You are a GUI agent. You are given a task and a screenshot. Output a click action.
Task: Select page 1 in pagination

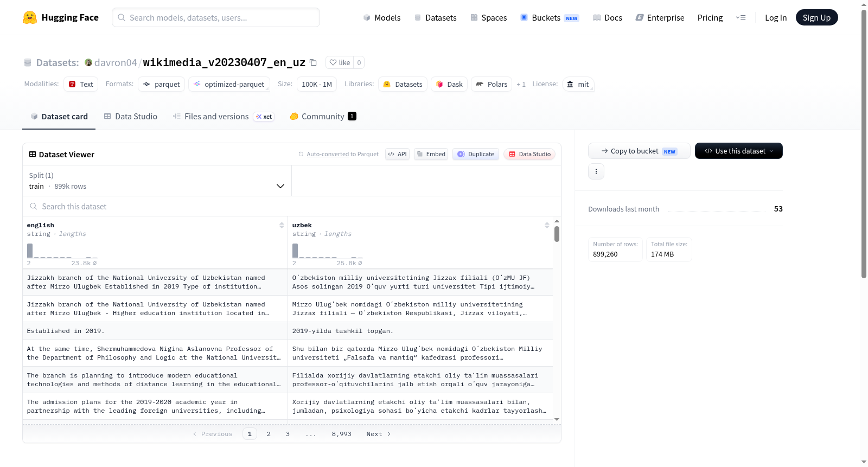(250, 434)
